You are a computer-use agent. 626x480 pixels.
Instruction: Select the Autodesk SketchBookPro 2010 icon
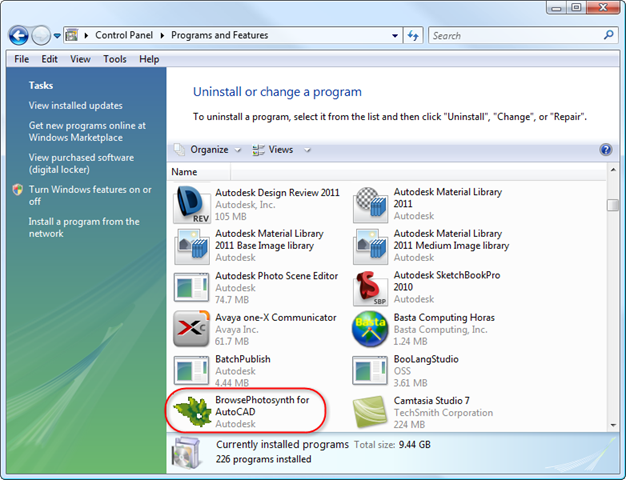(371, 287)
